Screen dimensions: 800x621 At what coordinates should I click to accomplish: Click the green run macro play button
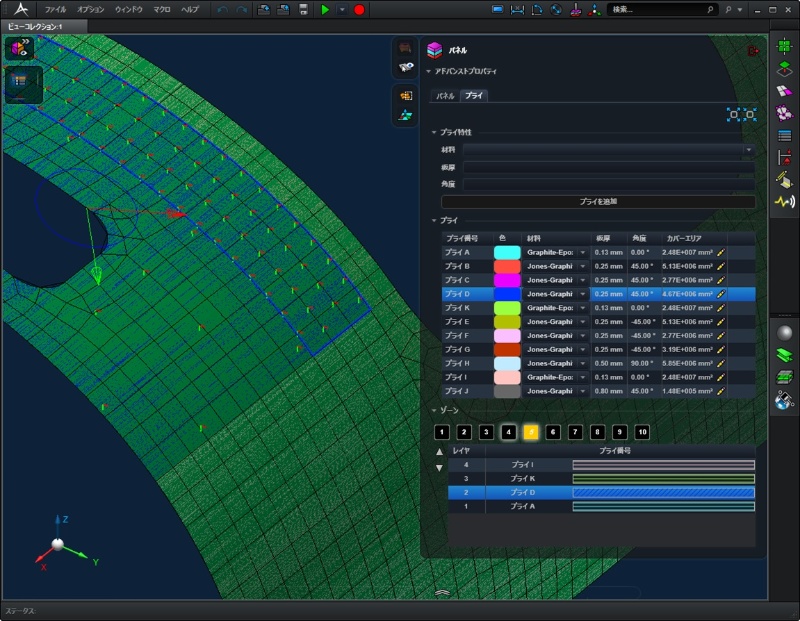coord(325,9)
